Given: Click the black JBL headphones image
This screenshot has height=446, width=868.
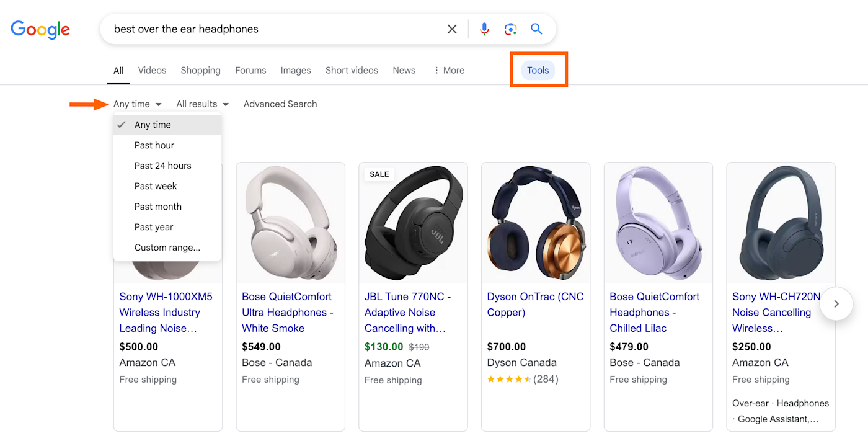Looking at the screenshot, I should tap(413, 223).
